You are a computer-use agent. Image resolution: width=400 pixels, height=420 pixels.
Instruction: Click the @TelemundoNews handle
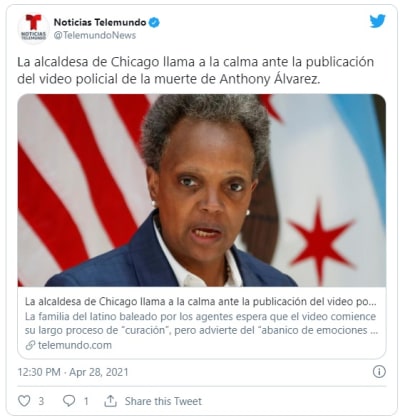(95, 35)
